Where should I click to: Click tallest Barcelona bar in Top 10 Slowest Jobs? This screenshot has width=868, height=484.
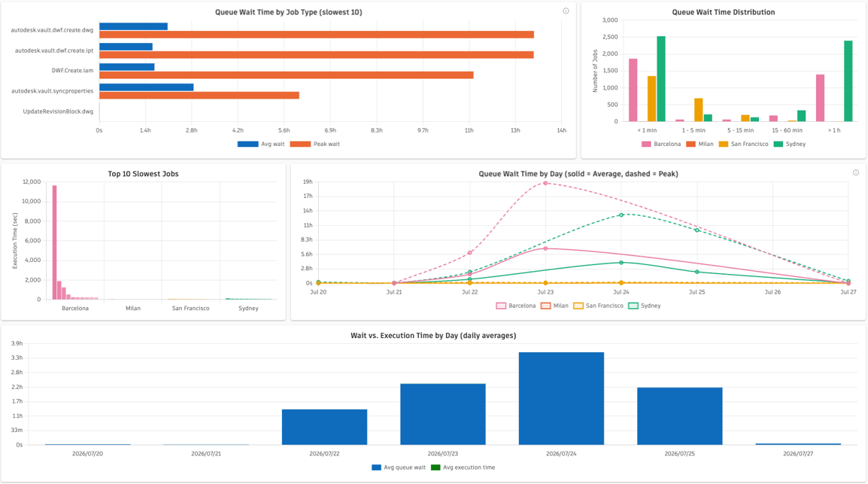(x=55, y=242)
